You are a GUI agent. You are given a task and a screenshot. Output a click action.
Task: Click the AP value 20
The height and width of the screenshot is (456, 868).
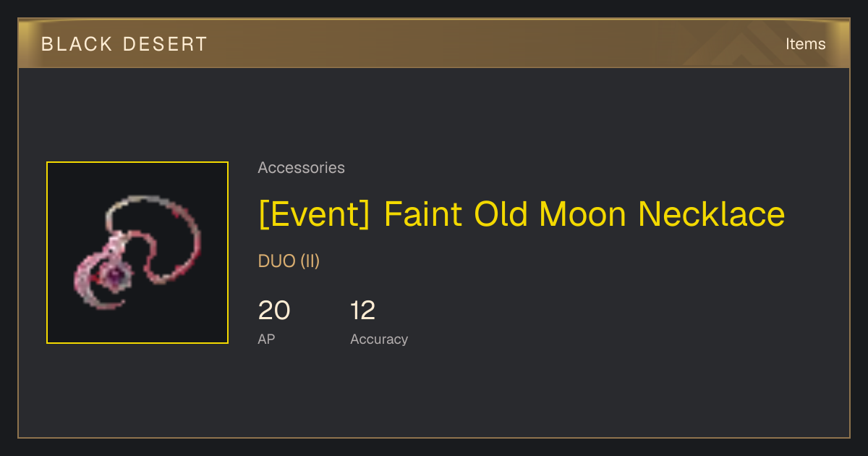[274, 311]
